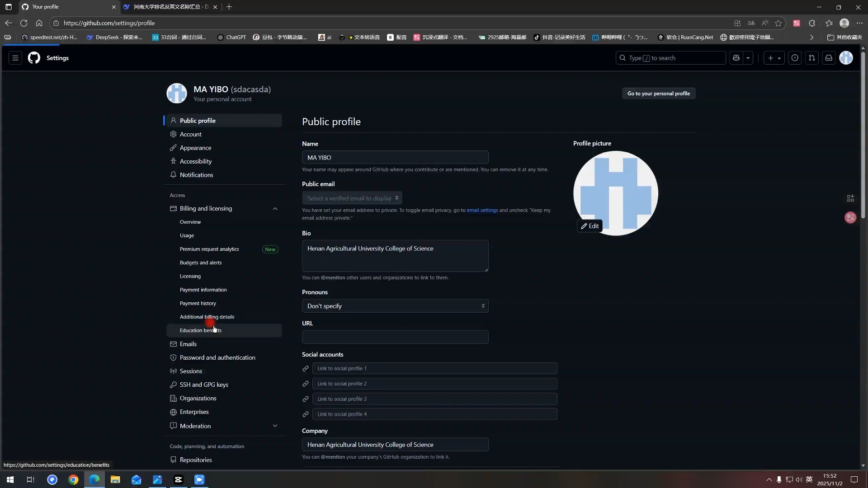
Task: Open the Pull requests header icon
Action: (812, 58)
